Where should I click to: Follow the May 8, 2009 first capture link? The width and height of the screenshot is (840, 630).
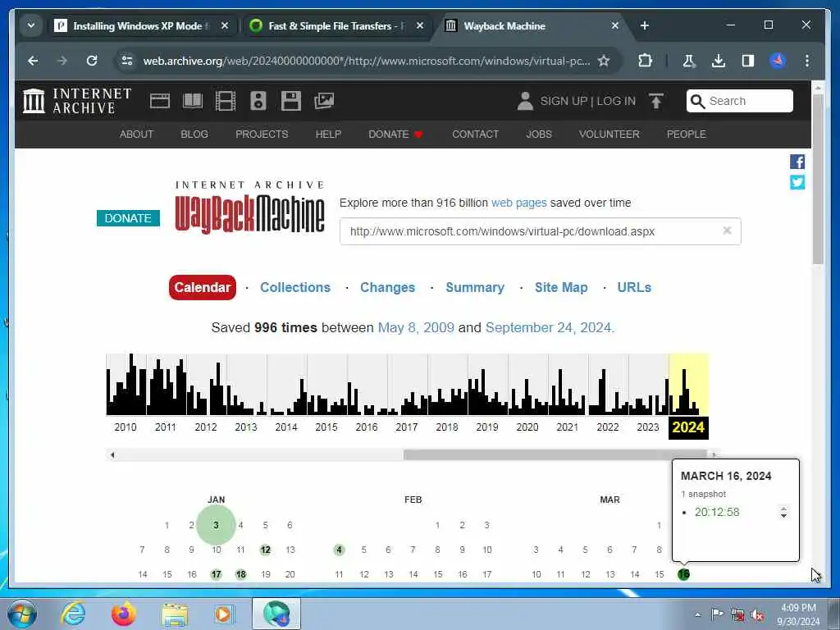[416, 327]
